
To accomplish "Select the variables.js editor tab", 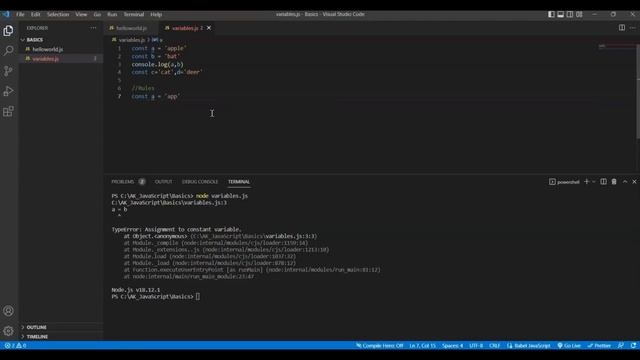I will [x=187, y=28].
